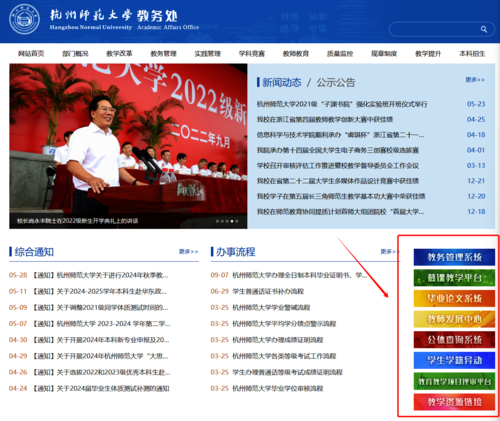Open procedure 办理成绩证明流程
The height and width of the screenshot is (421, 500).
pyautogui.click(x=278, y=340)
